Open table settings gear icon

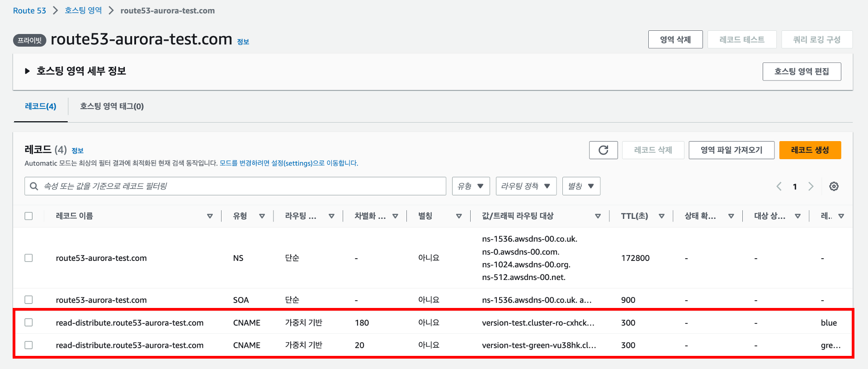coord(834,186)
